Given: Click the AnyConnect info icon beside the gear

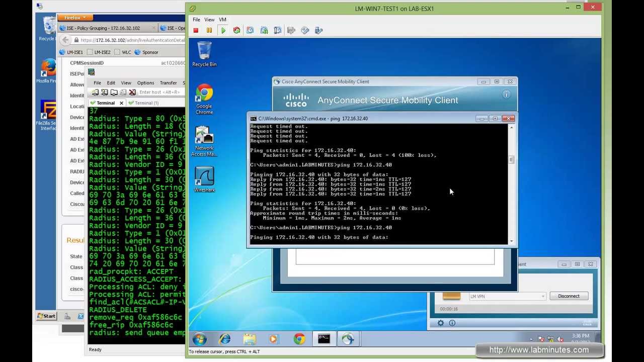Looking at the screenshot, I should pyautogui.click(x=452, y=323).
